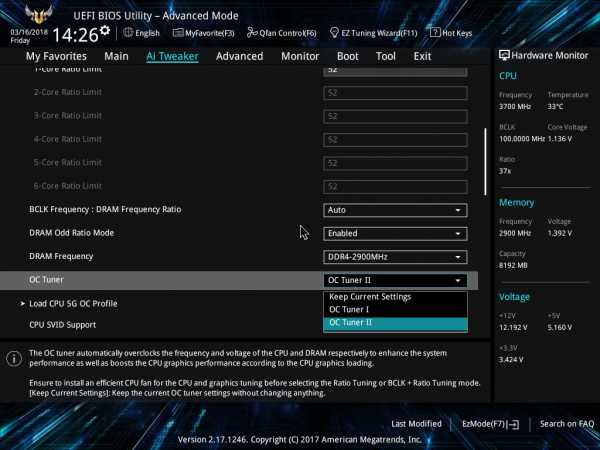
Task: Click the English language button
Action: 147,33
